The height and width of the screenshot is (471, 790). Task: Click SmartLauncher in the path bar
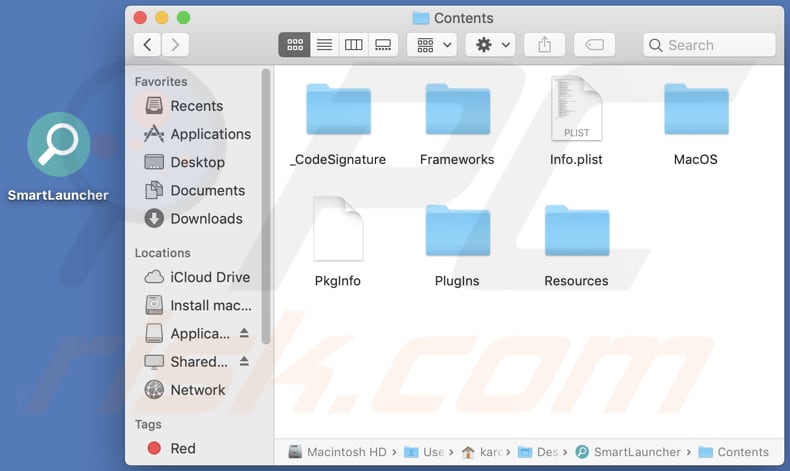628,452
